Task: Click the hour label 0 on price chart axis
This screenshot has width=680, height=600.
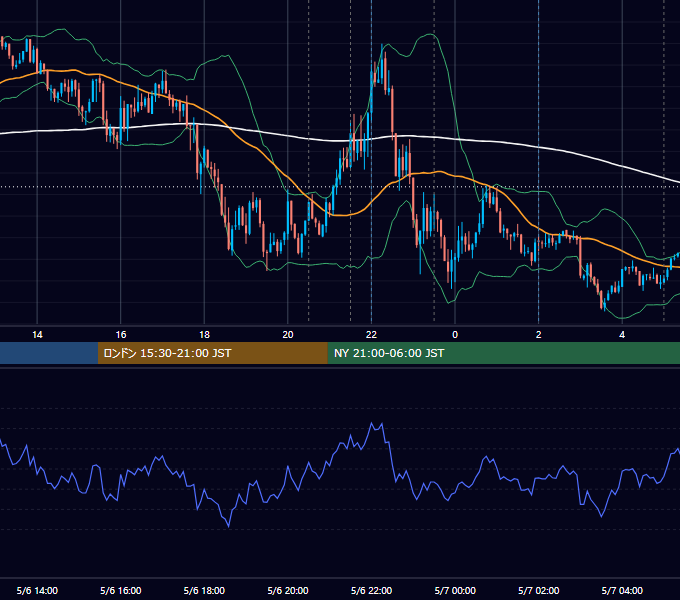Action: [x=455, y=335]
